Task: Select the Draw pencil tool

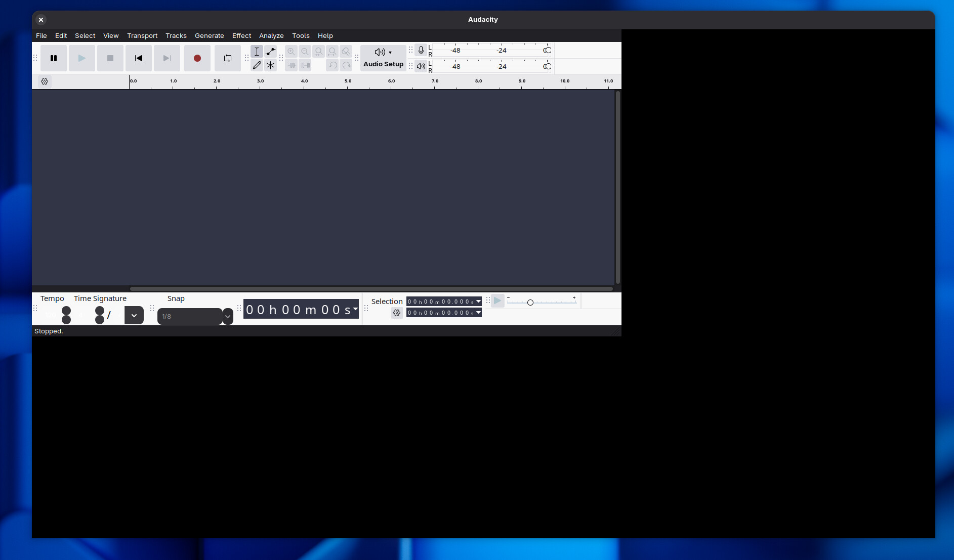Action: (x=257, y=65)
